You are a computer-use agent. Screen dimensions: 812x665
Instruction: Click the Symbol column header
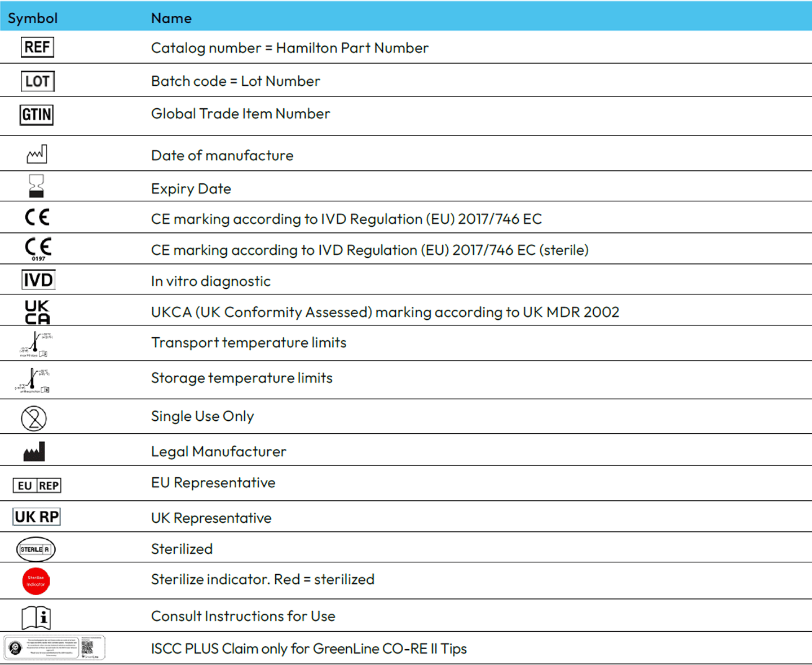[x=33, y=19]
